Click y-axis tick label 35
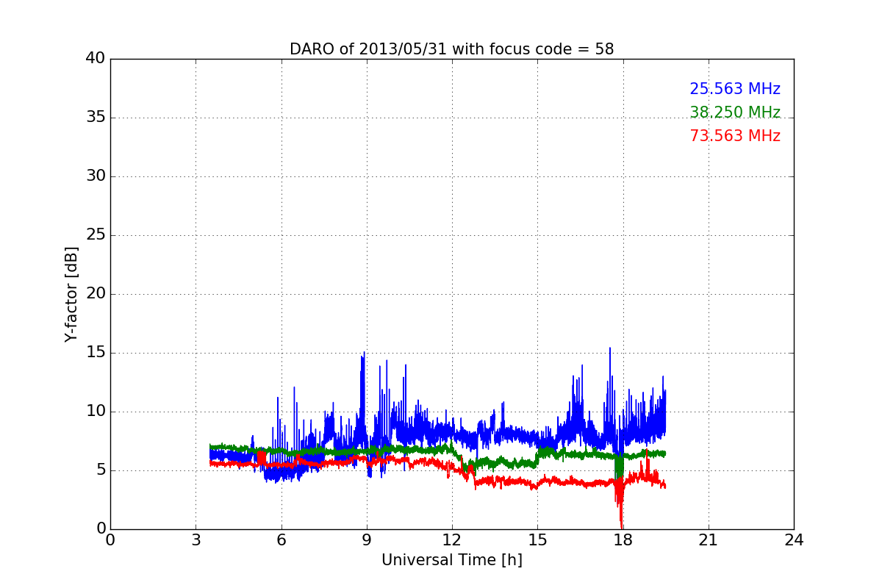Viewport: 882px width, 588px height. coord(96,118)
